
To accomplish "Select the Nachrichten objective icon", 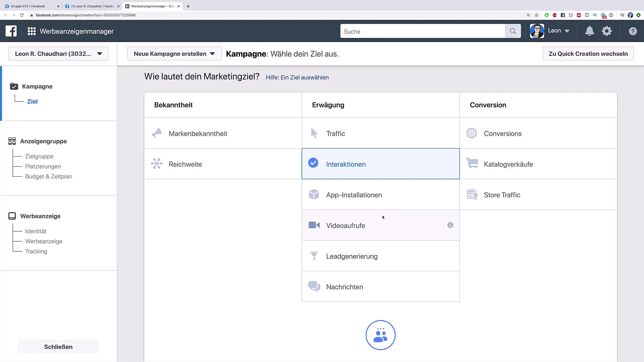I will click(x=314, y=287).
